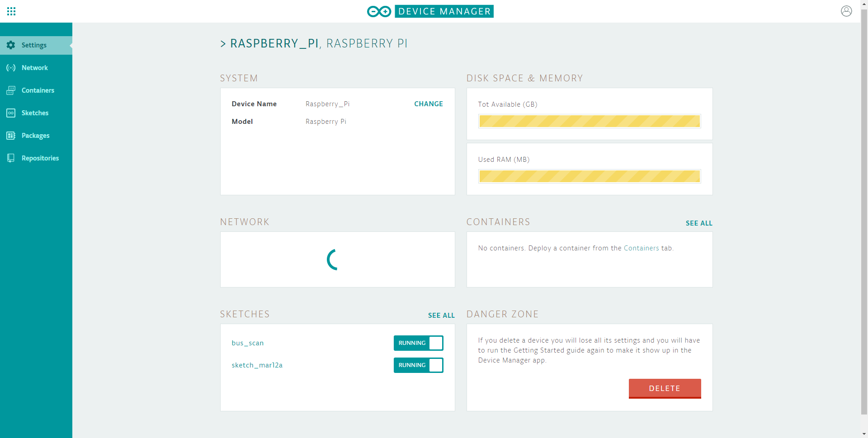Click the breadcrumb arrow before RASPBERRY_PI
The image size is (868, 438).
(223, 44)
